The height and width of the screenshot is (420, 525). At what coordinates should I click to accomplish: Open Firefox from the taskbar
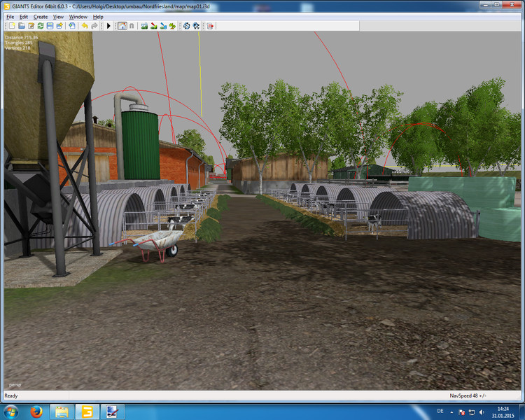36,411
